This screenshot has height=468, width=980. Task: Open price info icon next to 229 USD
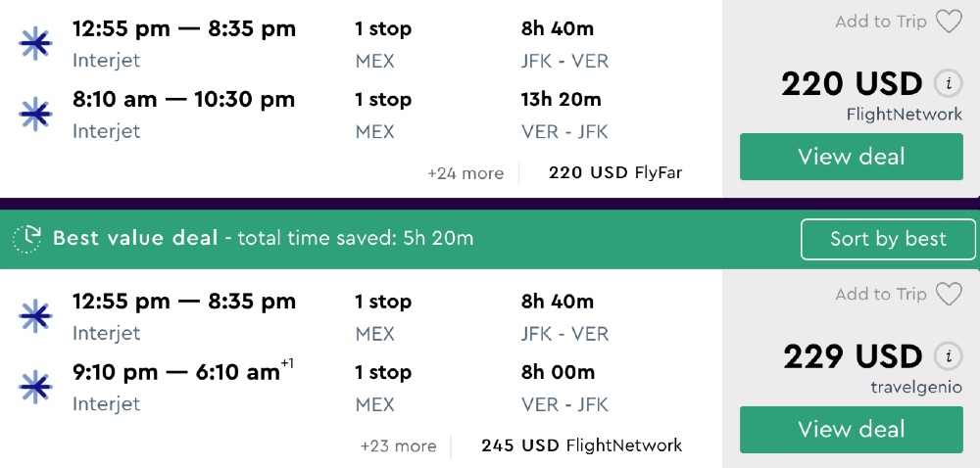click(x=948, y=356)
